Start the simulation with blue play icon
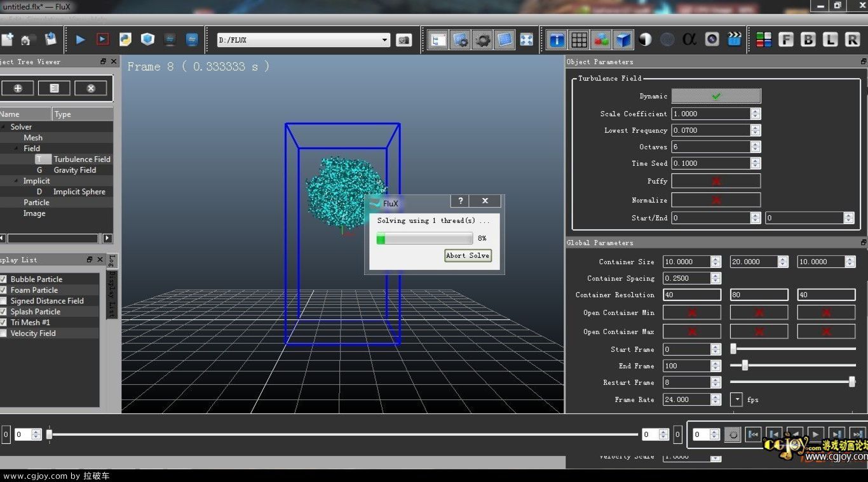The width and height of the screenshot is (868, 482). pos(80,39)
